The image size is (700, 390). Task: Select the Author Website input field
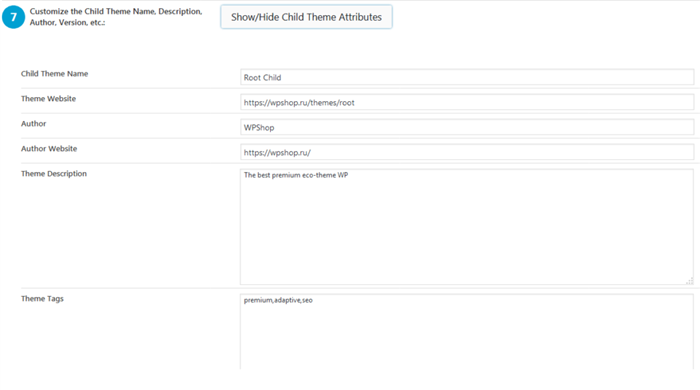[467, 152]
